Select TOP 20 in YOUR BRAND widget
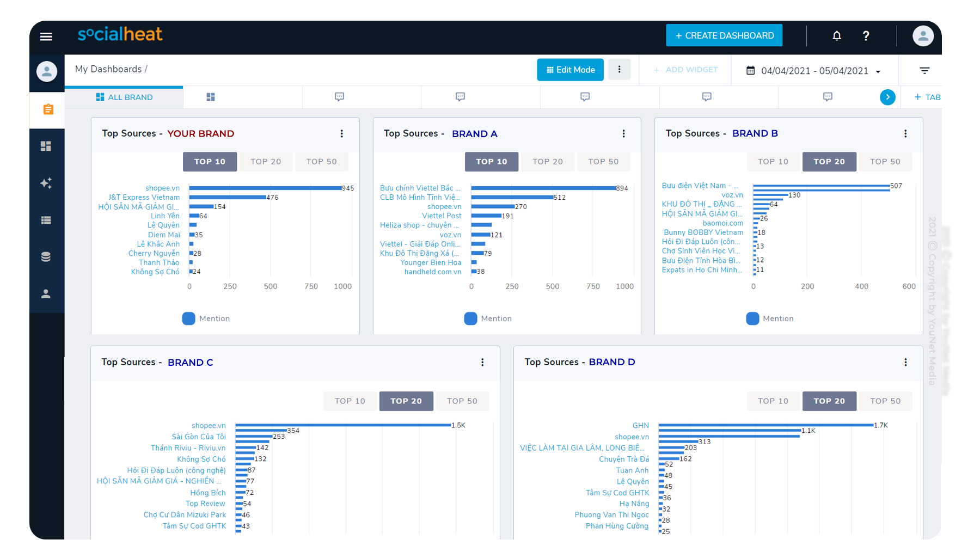Viewport: 980px width, 552px height. pos(266,162)
